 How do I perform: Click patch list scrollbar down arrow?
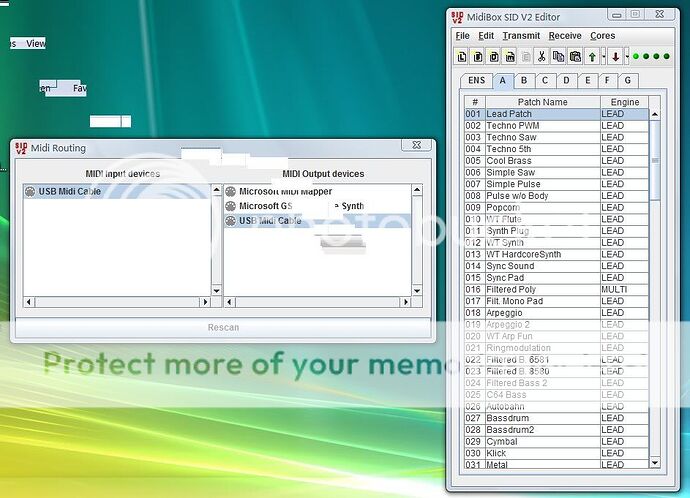pyautogui.click(x=655, y=463)
